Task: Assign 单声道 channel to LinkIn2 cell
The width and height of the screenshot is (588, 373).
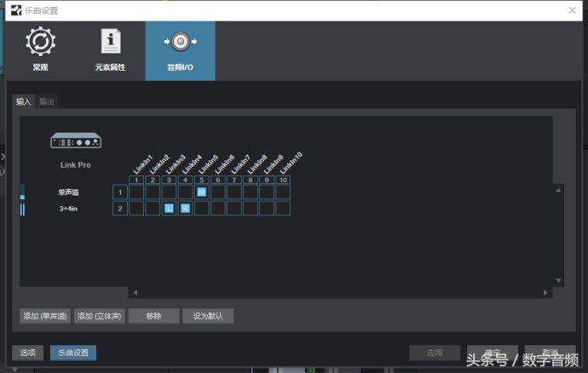Action: (x=153, y=192)
